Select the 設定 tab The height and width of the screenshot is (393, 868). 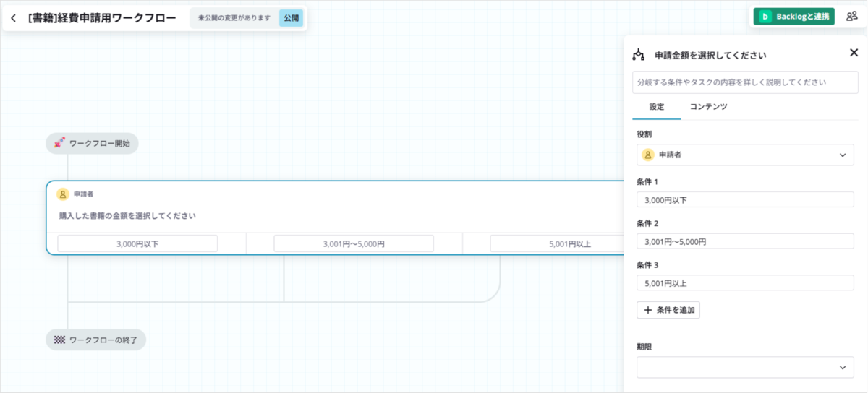[x=657, y=106]
